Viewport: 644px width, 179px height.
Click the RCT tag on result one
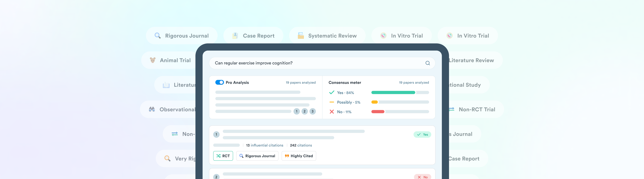(x=223, y=156)
